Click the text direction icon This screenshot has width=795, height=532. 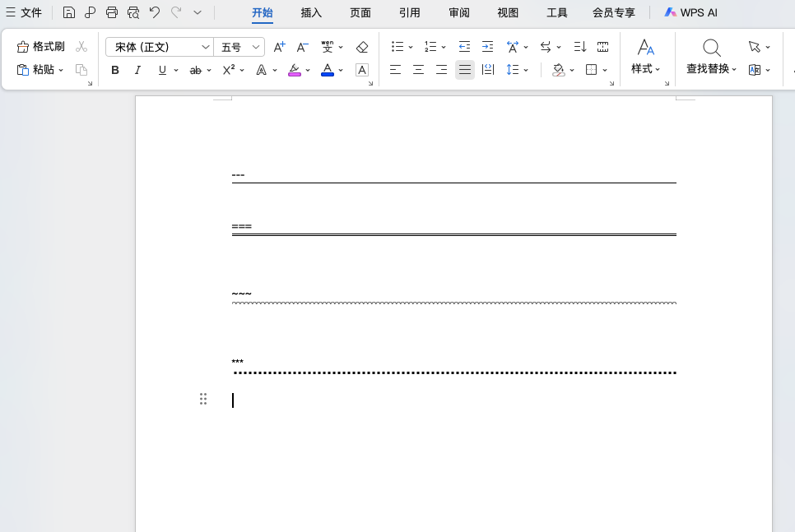[x=546, y=47]
